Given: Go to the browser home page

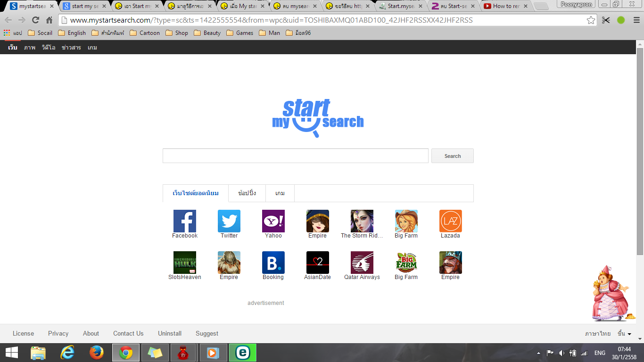Looking at the screenshot, I should pyautogui.click(x=49, y=20).
